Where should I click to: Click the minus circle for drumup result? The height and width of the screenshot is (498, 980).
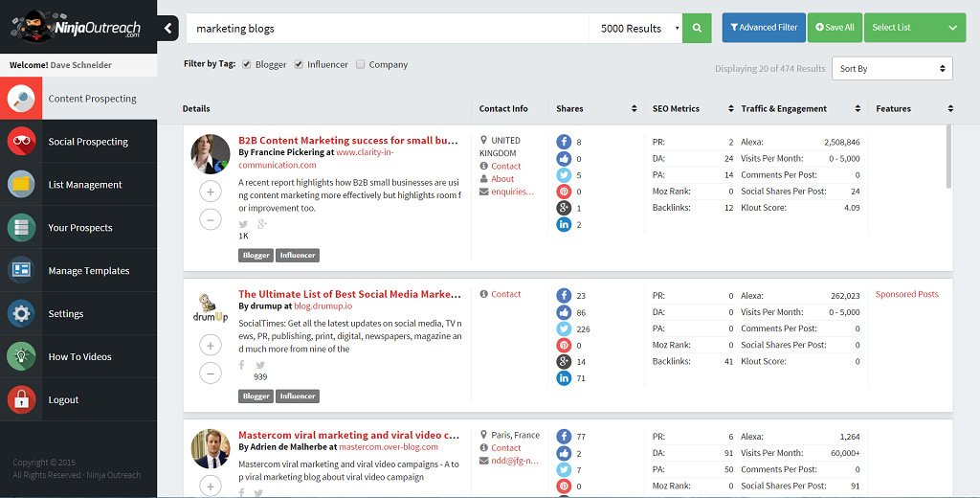211,373
